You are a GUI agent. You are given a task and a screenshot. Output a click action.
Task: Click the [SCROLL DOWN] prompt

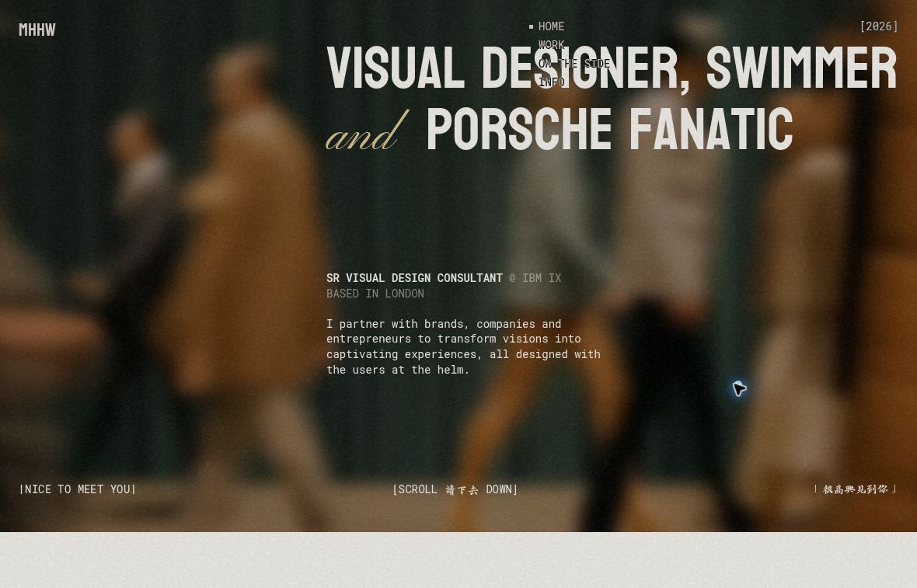pos(455,489)
